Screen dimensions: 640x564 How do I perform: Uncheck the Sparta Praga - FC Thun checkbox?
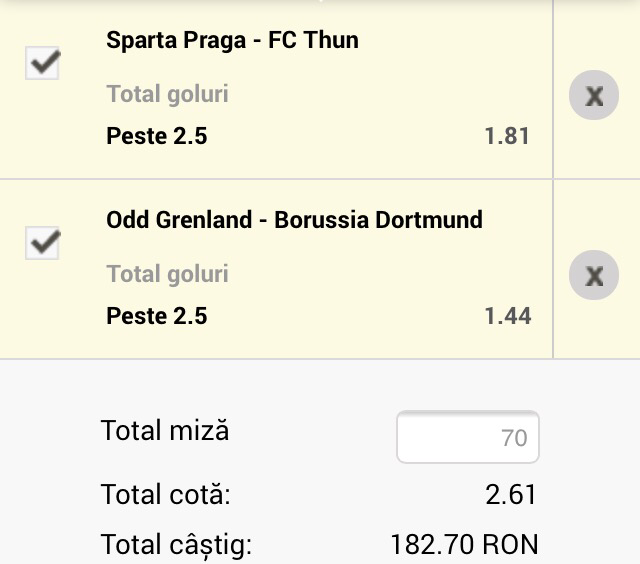(43, 64)
